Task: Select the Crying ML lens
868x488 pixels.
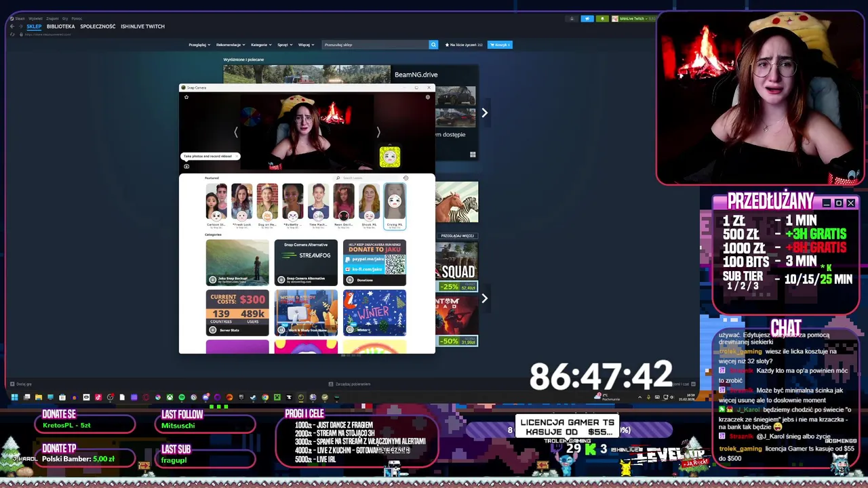Action: (395, 206)
